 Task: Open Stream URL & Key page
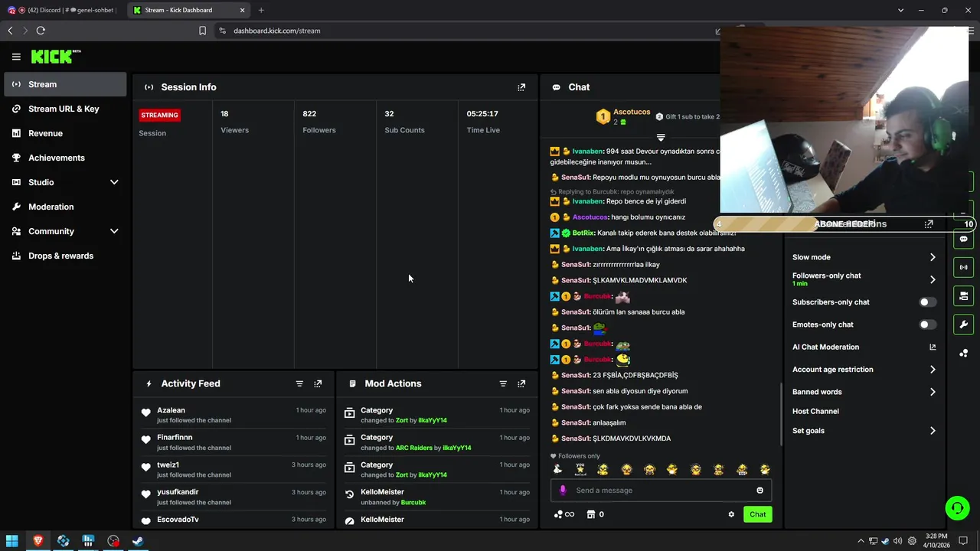65,109
